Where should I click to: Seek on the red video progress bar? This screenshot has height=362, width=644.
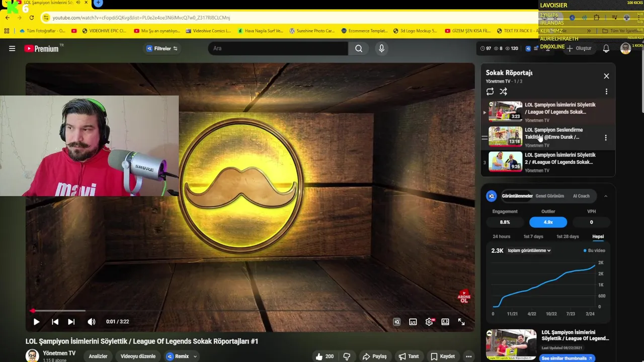pyautogui.click(x=250, y=311)
